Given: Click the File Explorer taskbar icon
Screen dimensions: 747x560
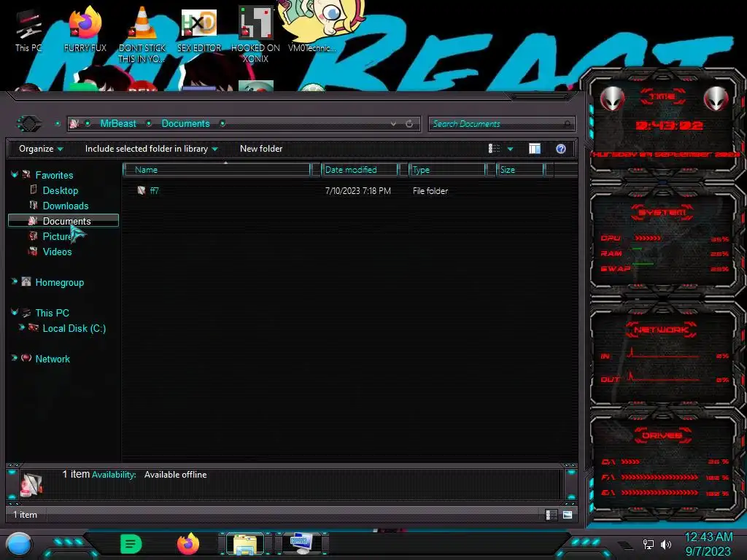Looking at the screenshot, I should 245,545.
